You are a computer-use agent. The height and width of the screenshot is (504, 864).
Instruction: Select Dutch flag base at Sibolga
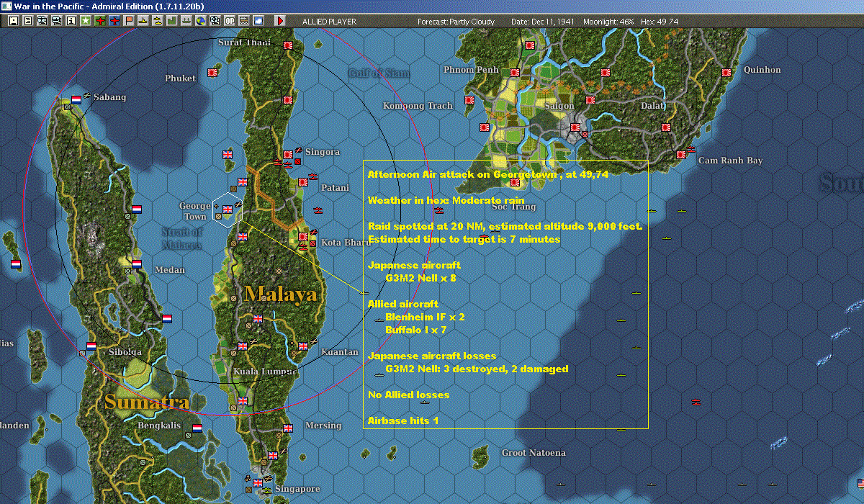(91, 346)
